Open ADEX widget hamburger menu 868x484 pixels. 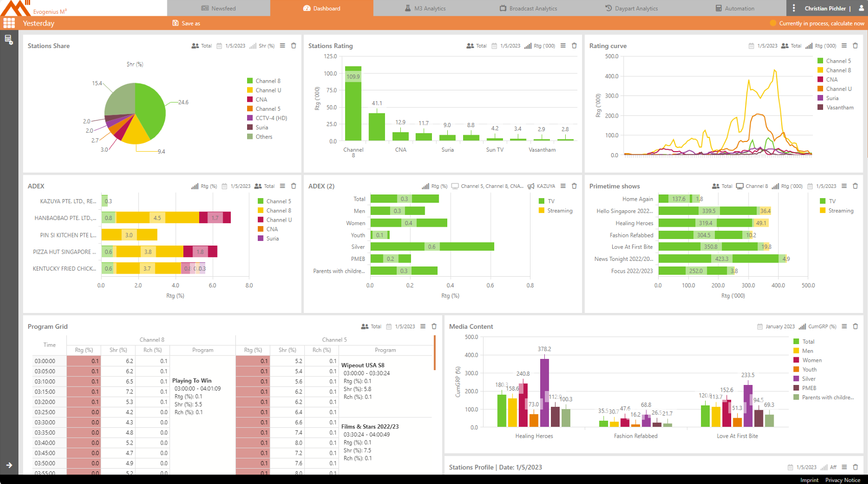282,186
